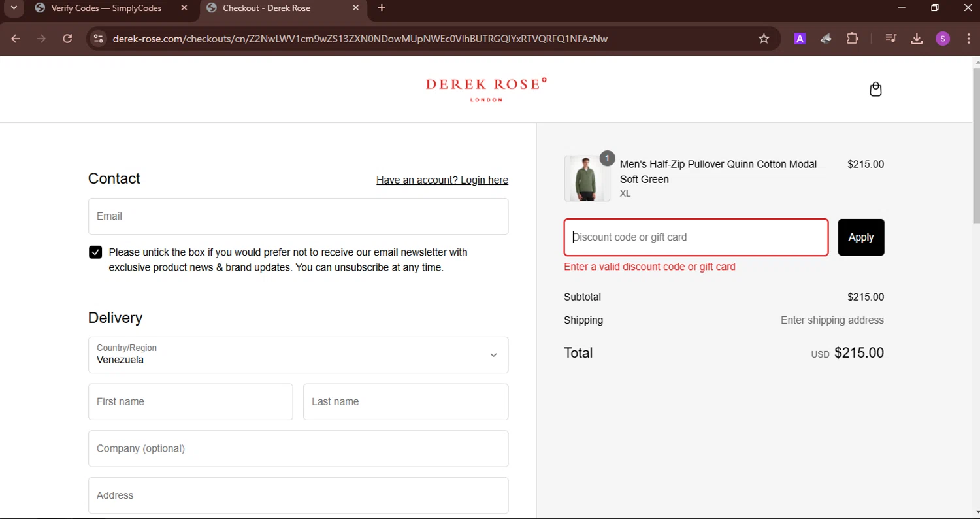Open the browser Extensions puzzle icon

pos(852,39)
